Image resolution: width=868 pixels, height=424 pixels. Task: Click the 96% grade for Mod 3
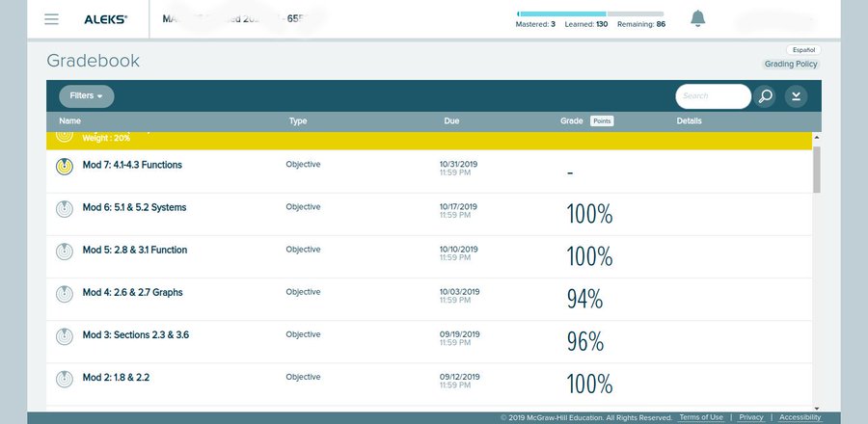pos(585,342)
